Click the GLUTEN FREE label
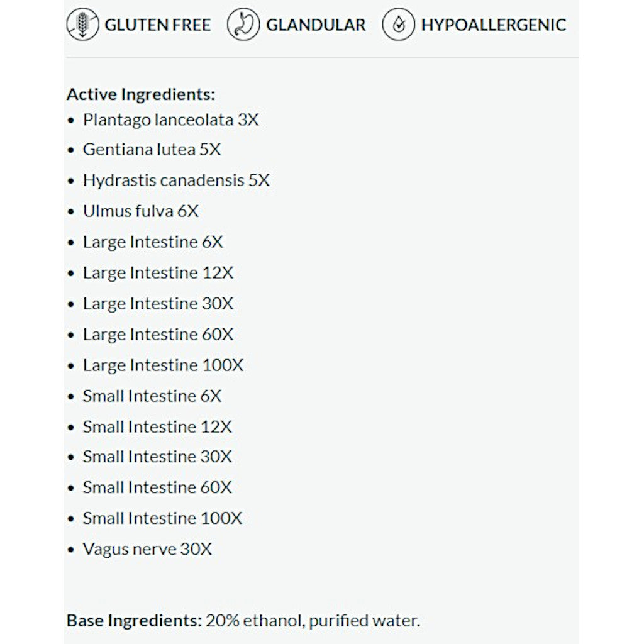 tap(157, 25)
